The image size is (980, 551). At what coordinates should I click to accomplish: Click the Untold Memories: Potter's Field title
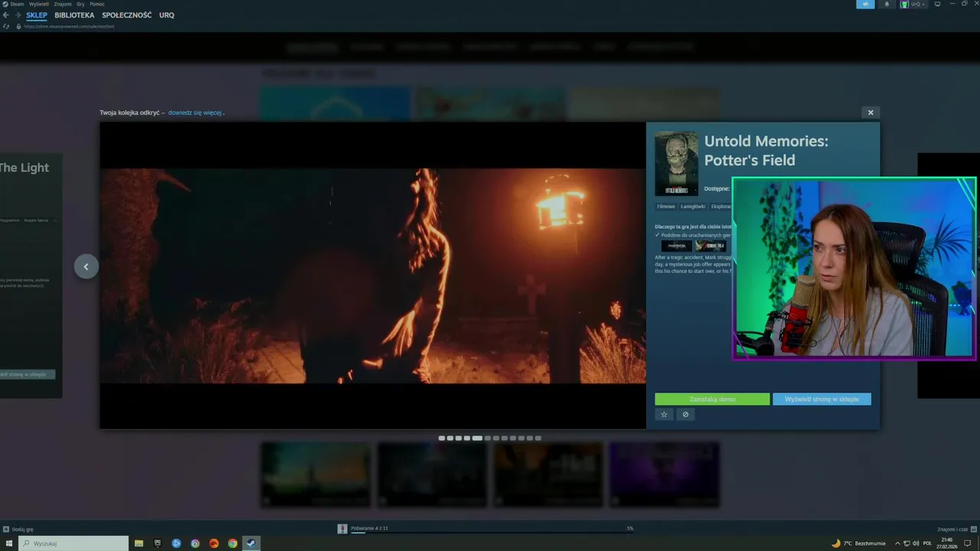coord(766,151)
